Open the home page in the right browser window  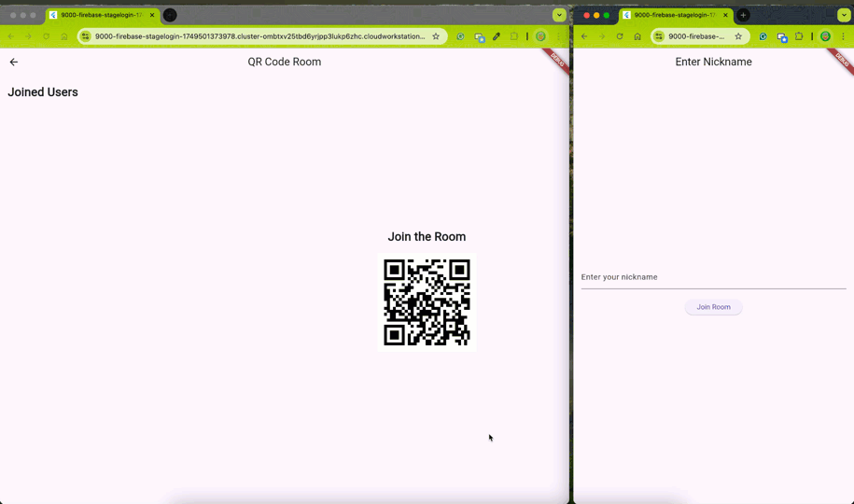(x=637, y=36)
